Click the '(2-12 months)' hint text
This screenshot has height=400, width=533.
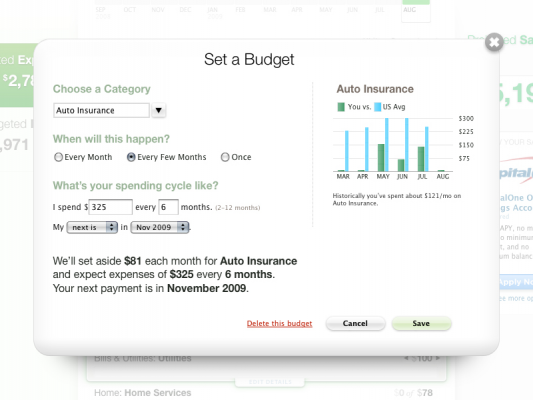coord(238,208)
